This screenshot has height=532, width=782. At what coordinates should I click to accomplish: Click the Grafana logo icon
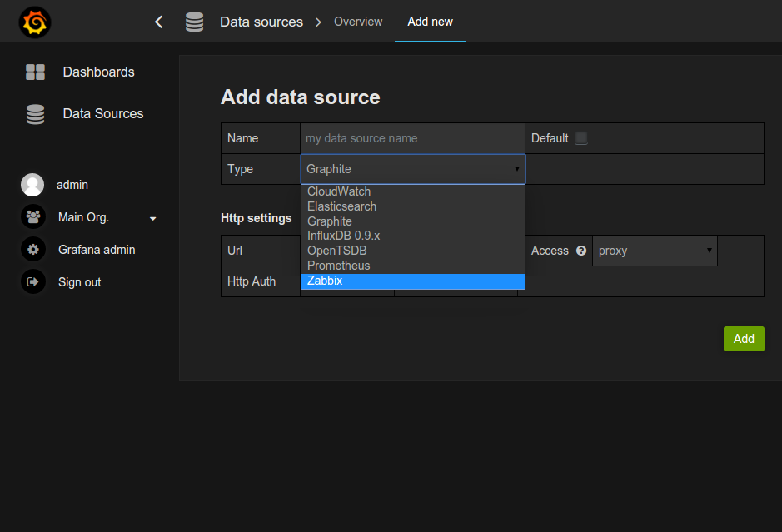coord(35,22)
